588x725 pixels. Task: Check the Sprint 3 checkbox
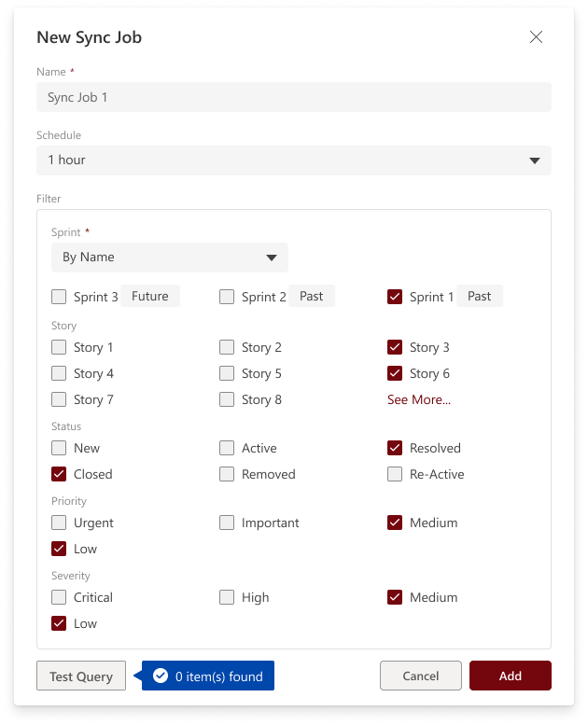point(59,297)
